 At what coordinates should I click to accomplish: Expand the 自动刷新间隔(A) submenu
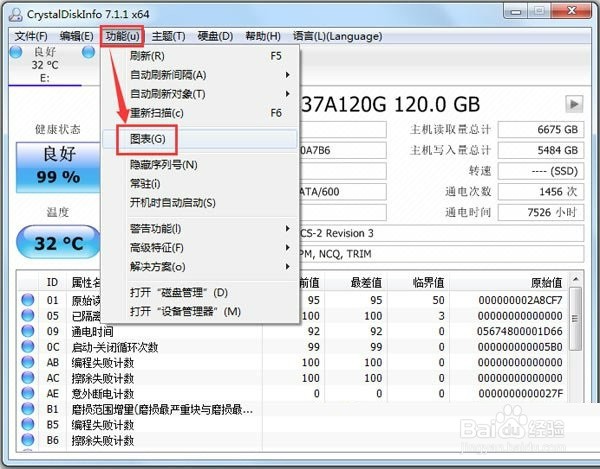coord(200,75)
